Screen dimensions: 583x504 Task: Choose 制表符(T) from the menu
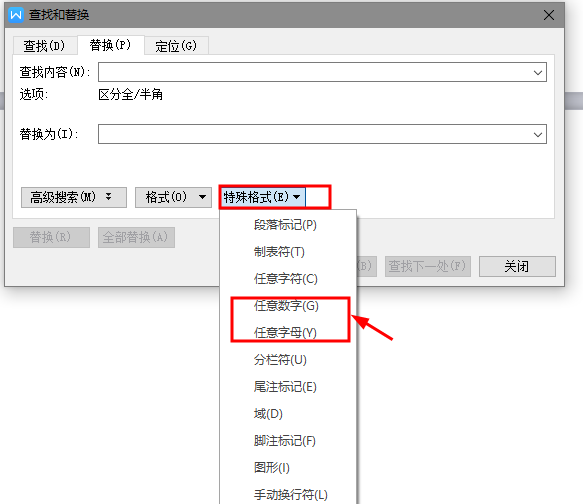click(x=279, y=252)
